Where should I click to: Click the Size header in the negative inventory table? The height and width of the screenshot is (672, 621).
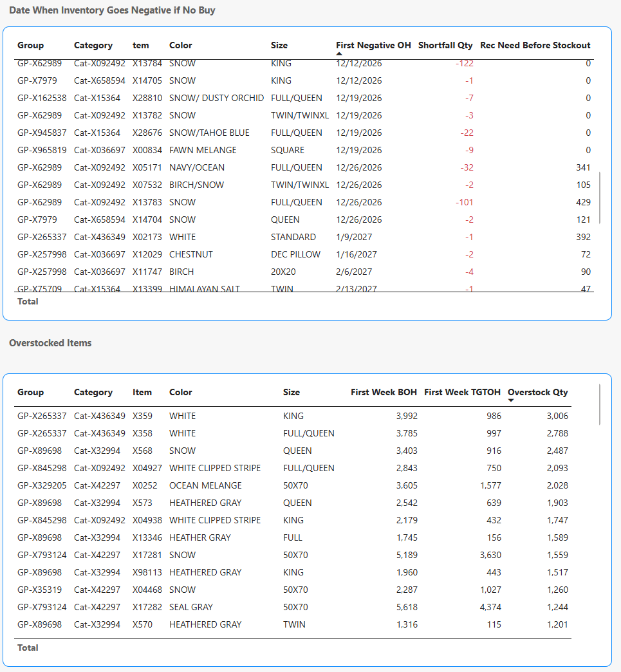pos(279,46)
